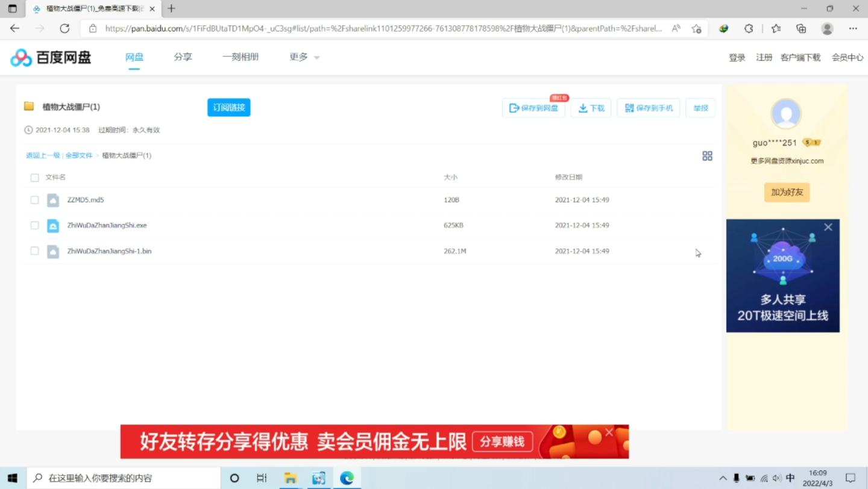Open 会员中心 link
868x489 pixels.
tap(848, 58)
